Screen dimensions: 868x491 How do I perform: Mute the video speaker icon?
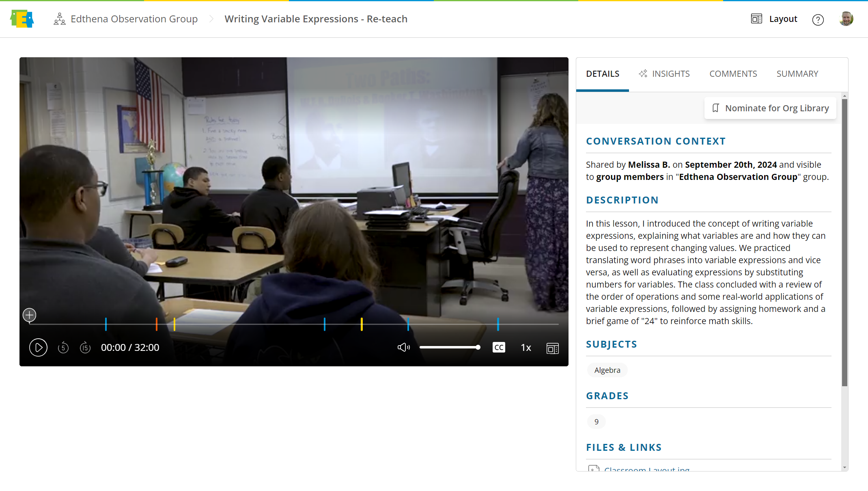click(x=403, y=347)
